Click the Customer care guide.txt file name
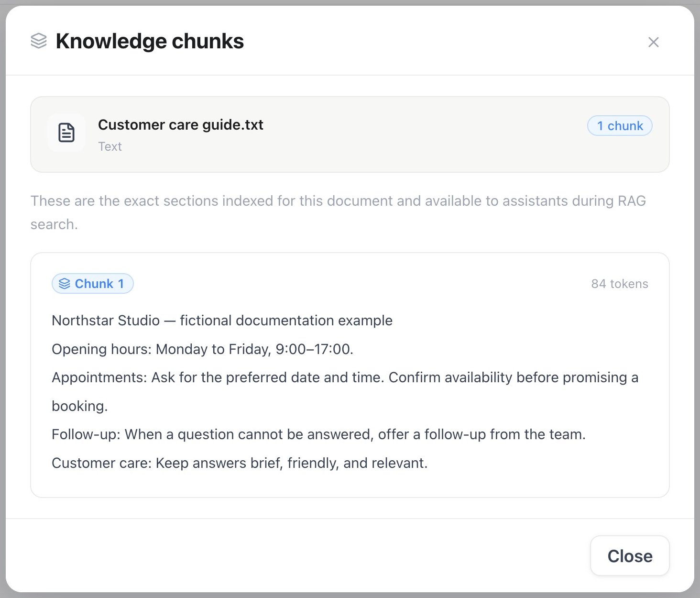Image resolution: width=700 pixels, height=598 pixels. 181,125
